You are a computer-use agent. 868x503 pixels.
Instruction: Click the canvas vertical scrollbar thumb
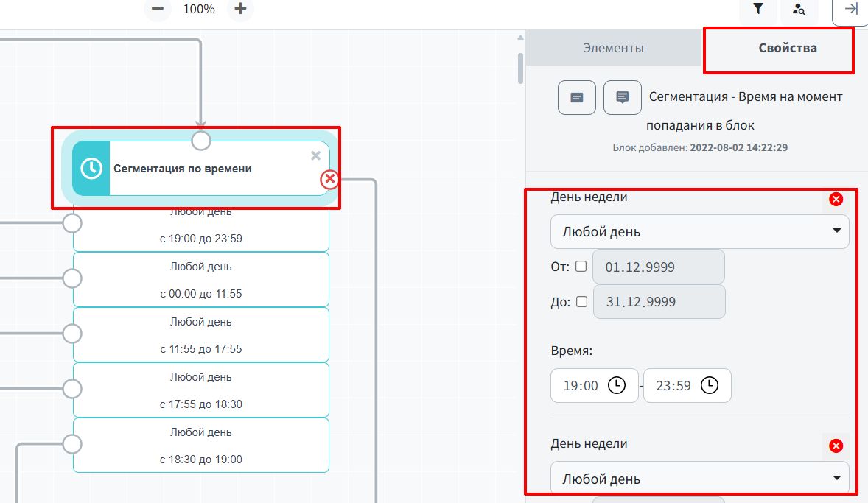520,68
